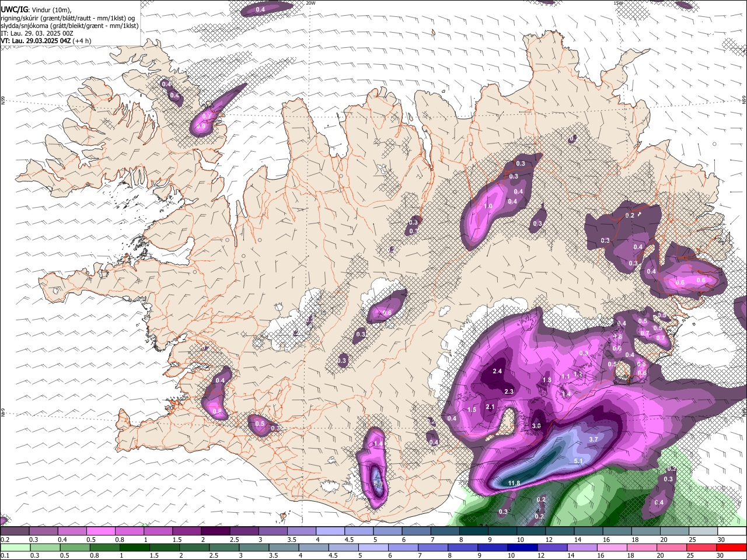Click the 2.4 value on the glacier area

pos(497,371)
